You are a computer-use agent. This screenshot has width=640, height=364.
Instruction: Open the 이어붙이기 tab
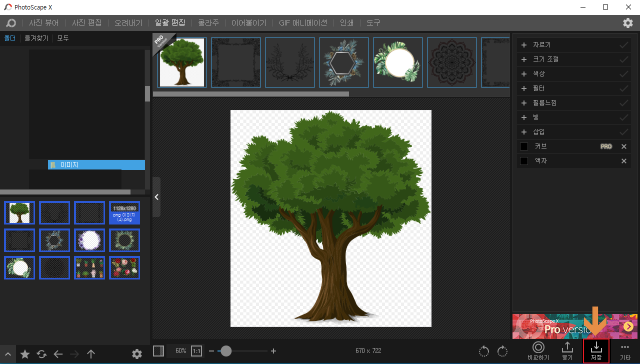pos(249,23)
